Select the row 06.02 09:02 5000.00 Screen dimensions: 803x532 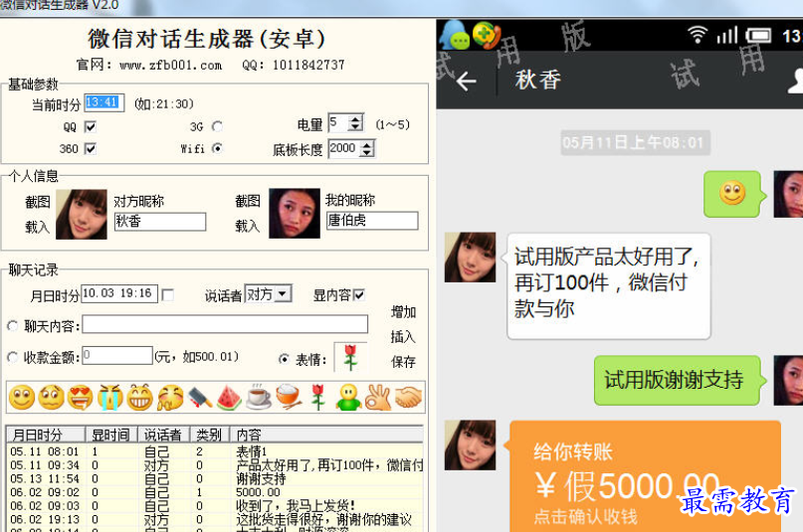215,492
